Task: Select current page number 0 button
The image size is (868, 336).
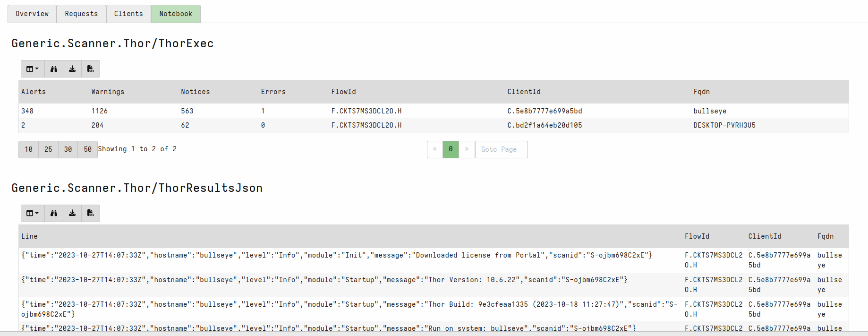Action: 451,149
